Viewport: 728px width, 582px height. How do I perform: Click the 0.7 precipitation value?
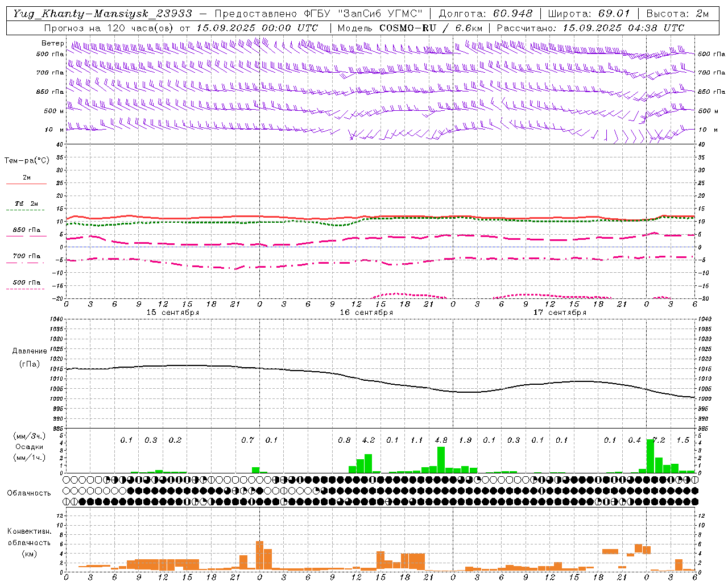pyautogui.click(x=247, y=440)
